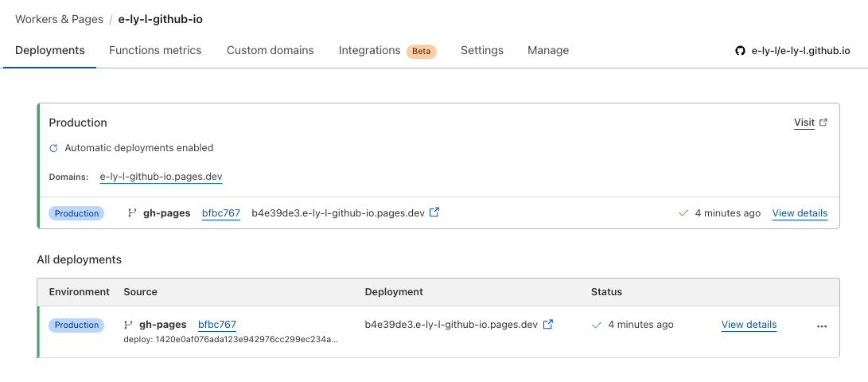Click the green checkmark status in deployments table

click(x=597, y=325)
